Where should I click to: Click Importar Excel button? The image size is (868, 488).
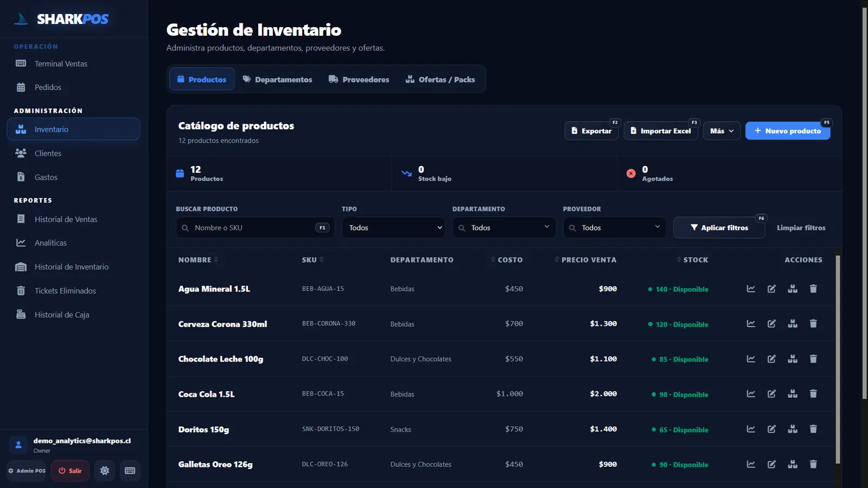(661, 131)
